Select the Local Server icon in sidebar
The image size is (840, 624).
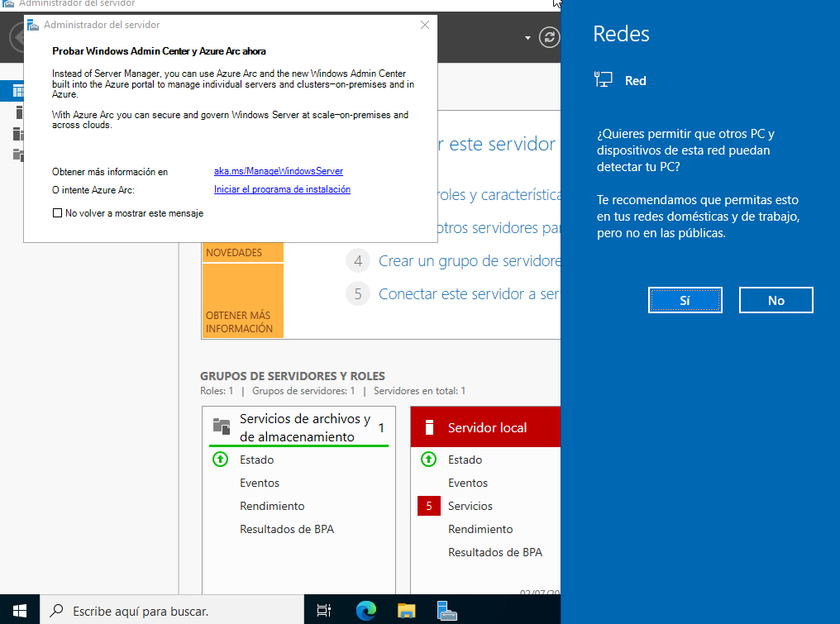(19, 112)
